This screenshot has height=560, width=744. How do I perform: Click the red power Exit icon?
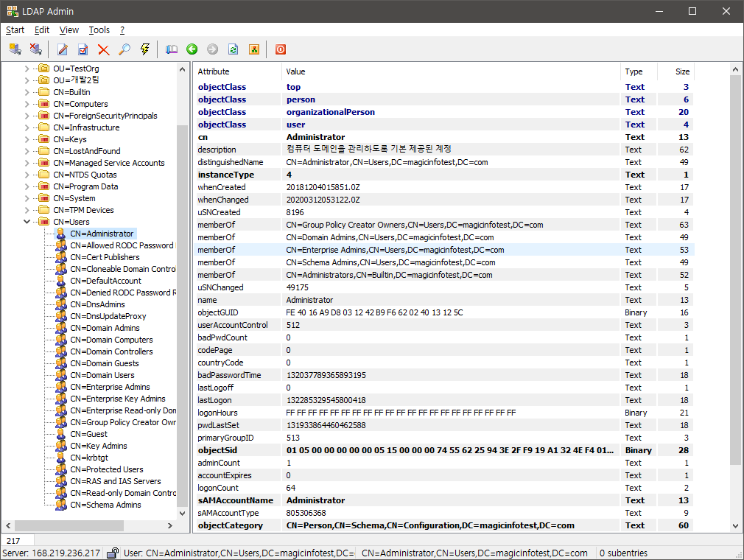(x=280, y=49)
